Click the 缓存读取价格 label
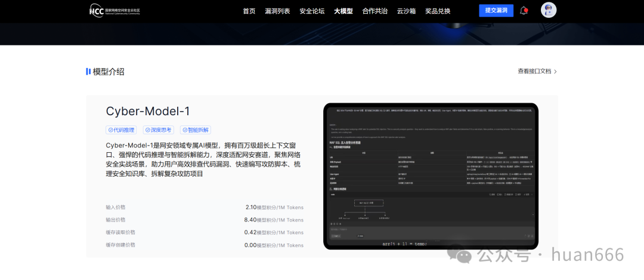644x280 pixels. (x=120, y=232)
